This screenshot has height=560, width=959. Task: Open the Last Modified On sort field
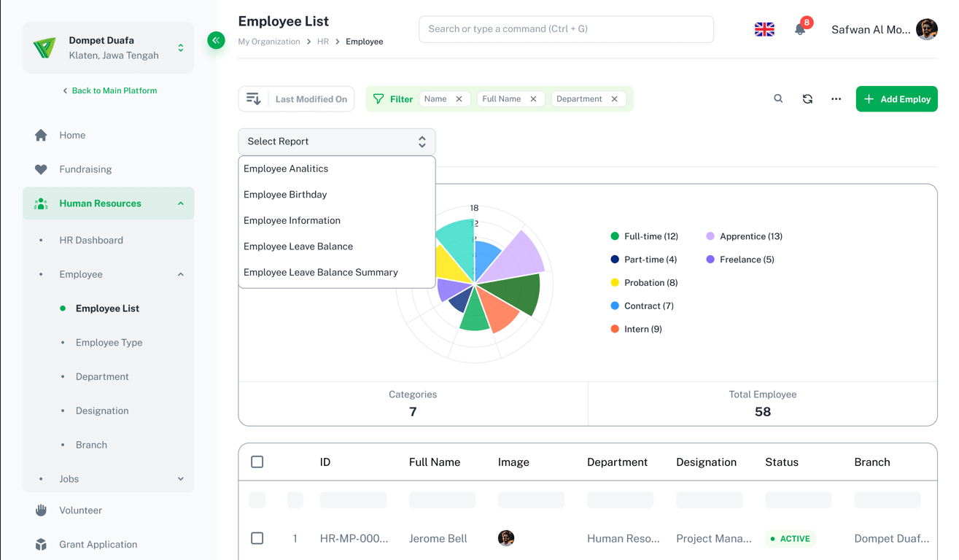click(311, 99)
